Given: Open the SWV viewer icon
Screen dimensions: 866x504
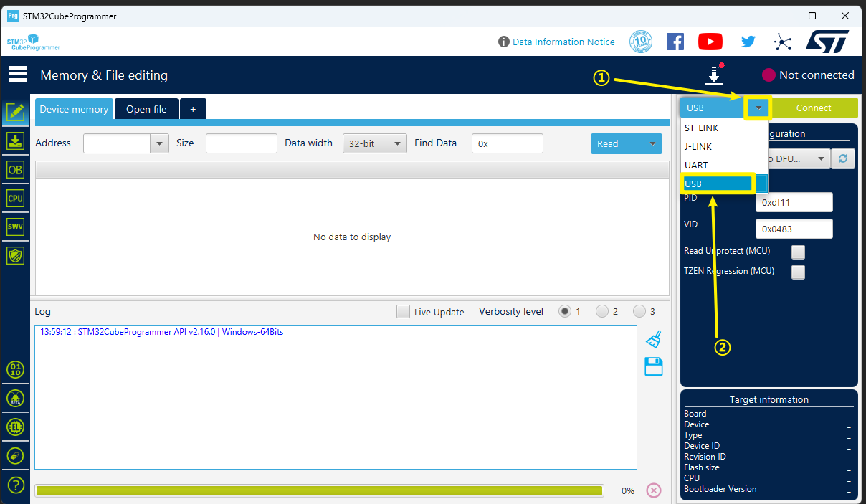Looking at the screenshot, I should coord(15,227).
